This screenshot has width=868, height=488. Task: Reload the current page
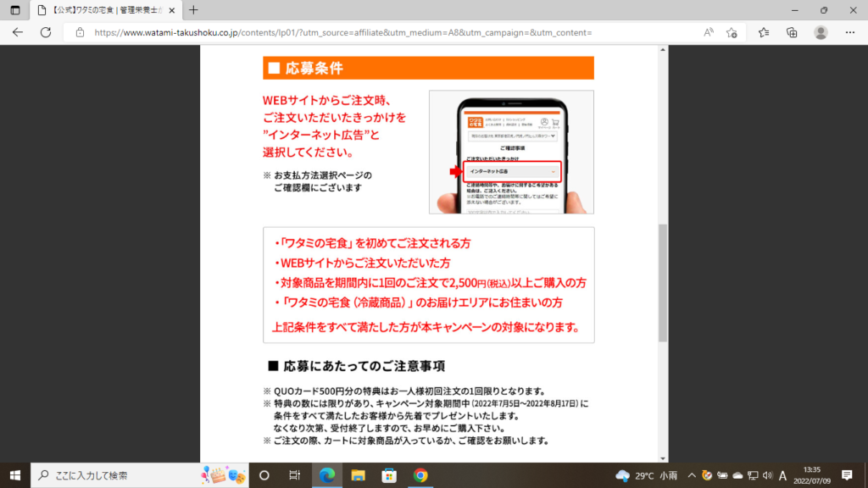[46, 32]
